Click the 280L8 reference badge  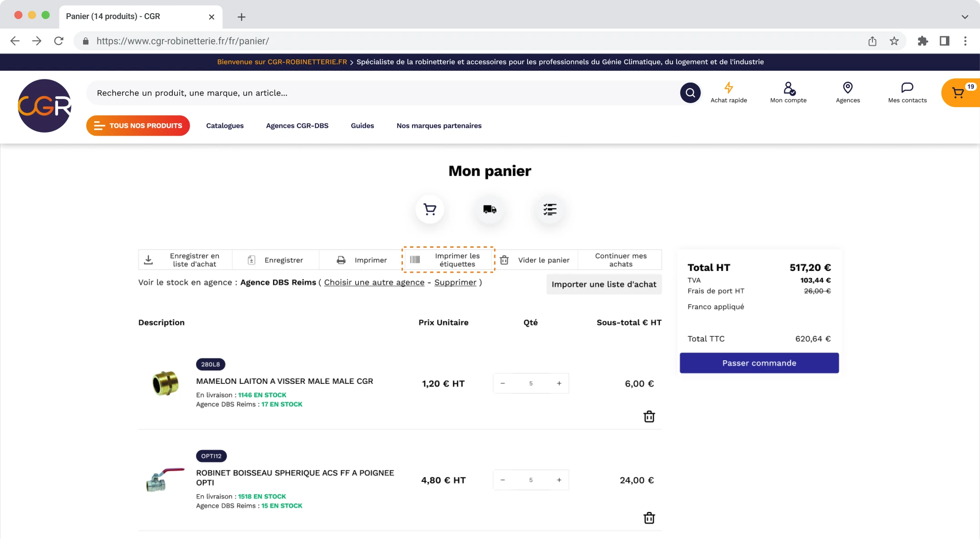click(x=211, y=364)
